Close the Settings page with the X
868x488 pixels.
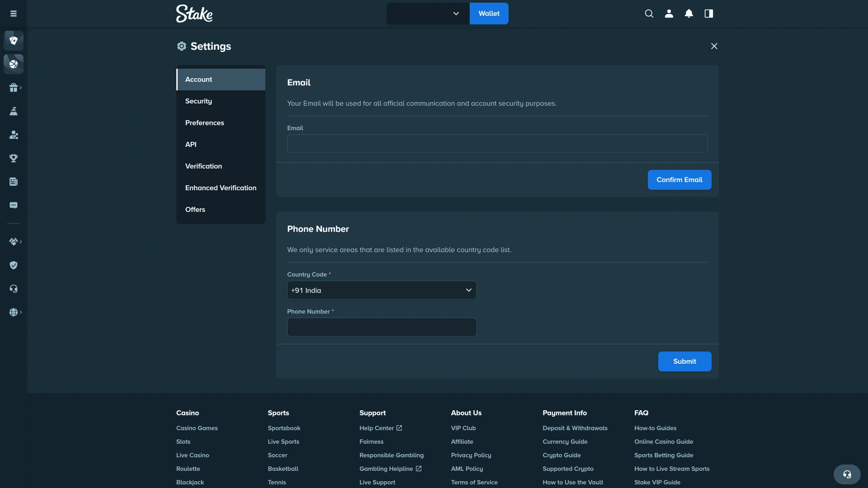[714, 46]
